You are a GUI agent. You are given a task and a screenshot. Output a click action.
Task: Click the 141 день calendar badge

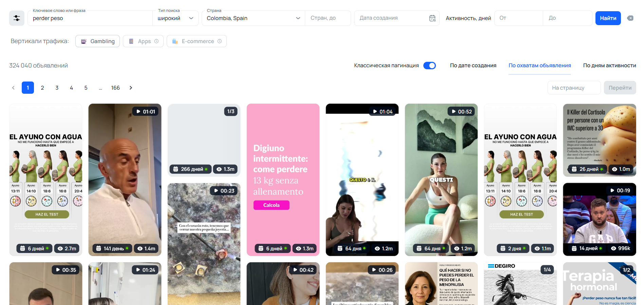pyautogui.click(x=112, y=249)
